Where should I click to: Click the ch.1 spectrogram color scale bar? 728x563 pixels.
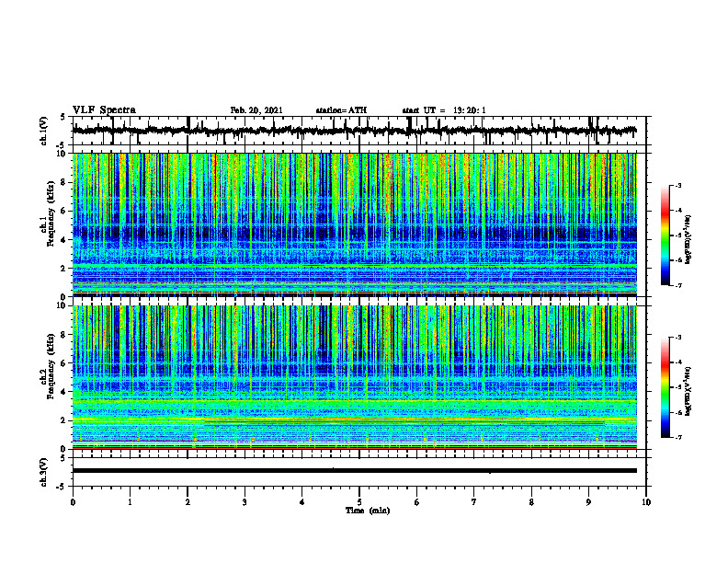coord(665,236)
